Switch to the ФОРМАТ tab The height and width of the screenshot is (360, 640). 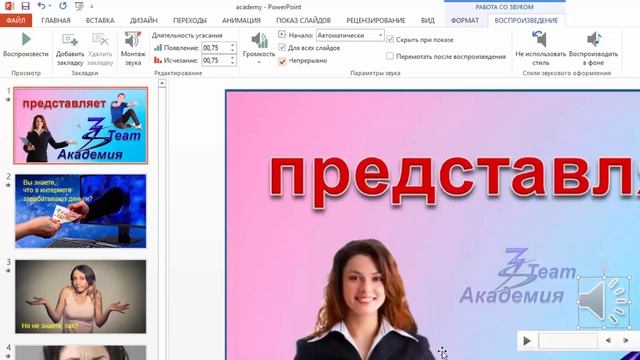click(464, 20)
